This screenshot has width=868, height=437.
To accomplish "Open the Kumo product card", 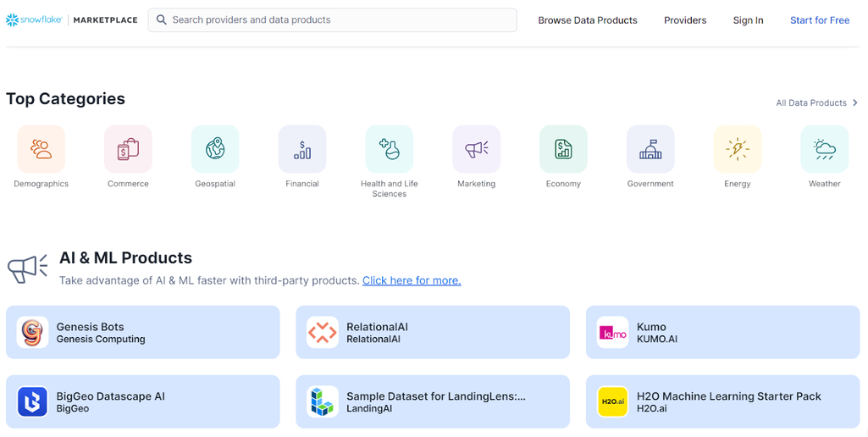I will [x=723, y=332].
